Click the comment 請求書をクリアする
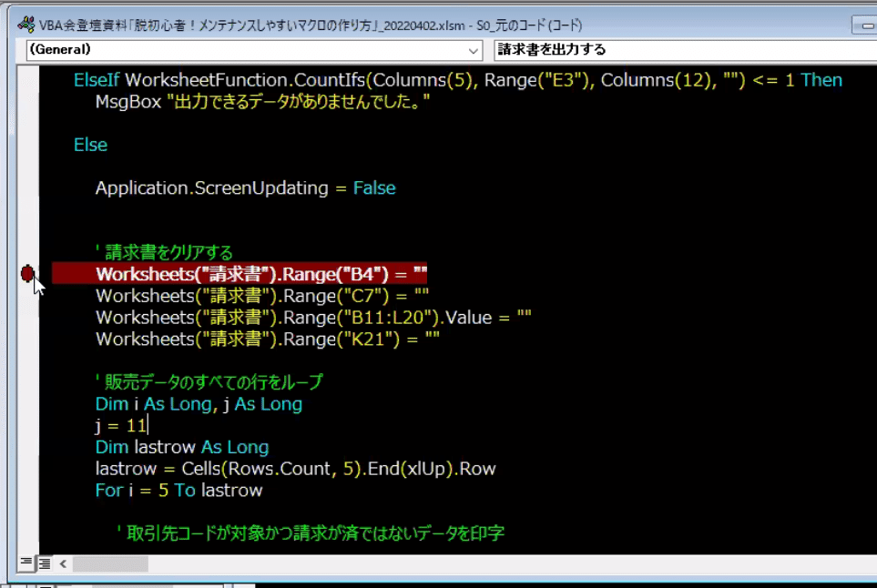 click(165, 253)
